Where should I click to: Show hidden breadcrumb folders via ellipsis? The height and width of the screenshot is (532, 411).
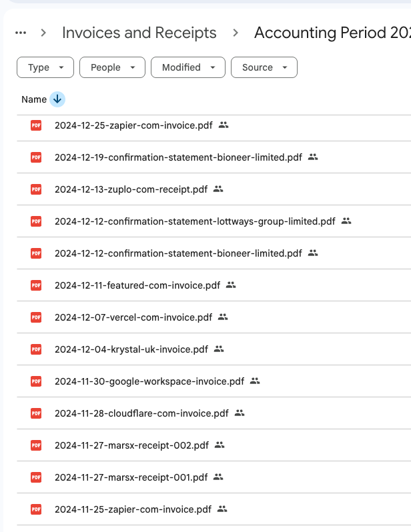[21, 33]
